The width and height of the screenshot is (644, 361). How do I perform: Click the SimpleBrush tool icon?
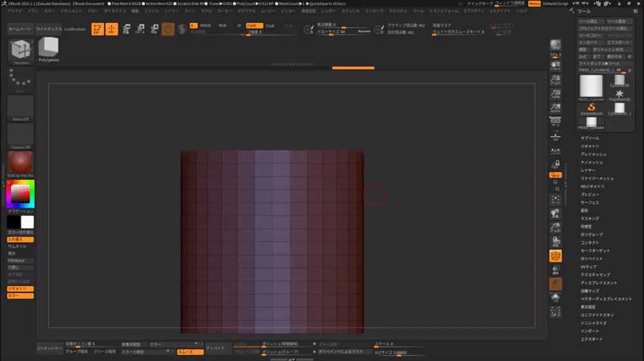[x=591, y=109]
